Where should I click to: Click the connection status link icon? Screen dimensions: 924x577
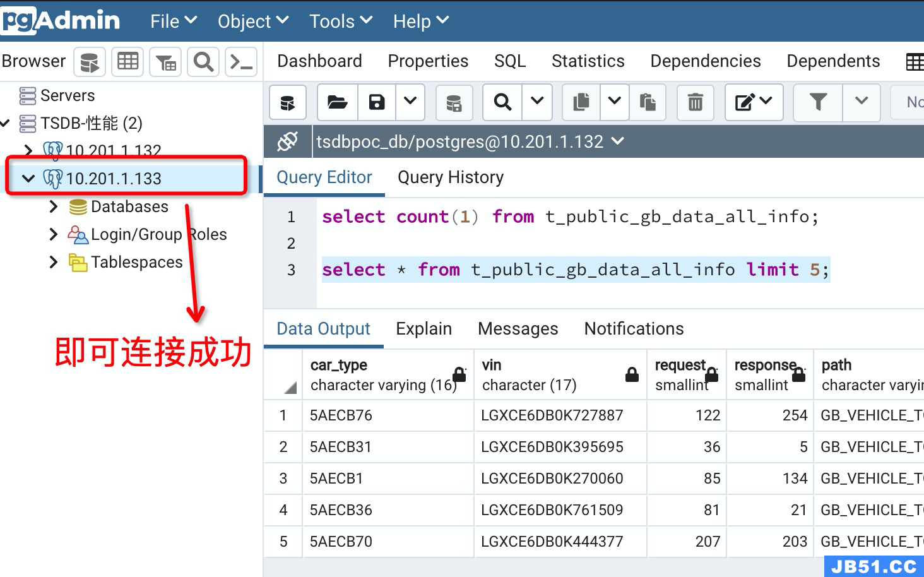(288, 141)
